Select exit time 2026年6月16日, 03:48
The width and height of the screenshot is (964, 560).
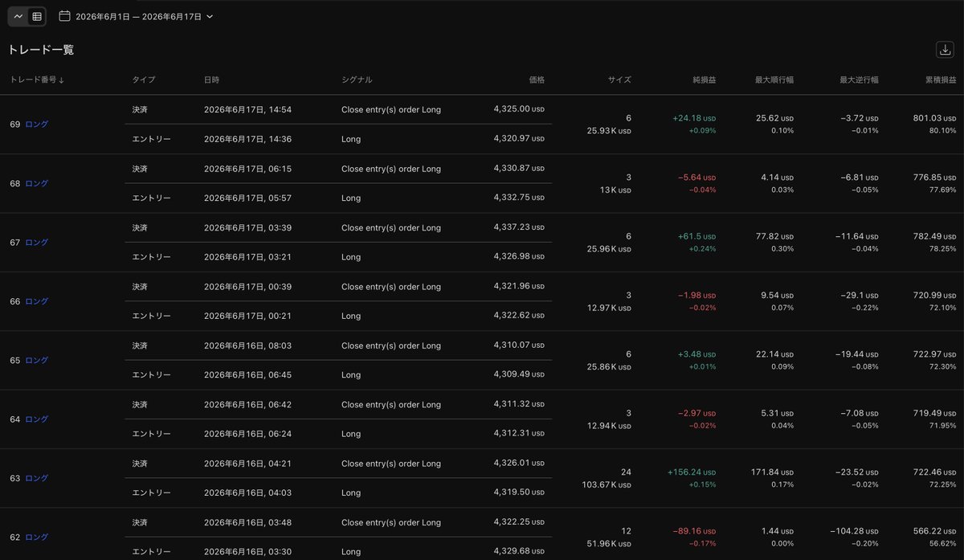coord(247,522)
